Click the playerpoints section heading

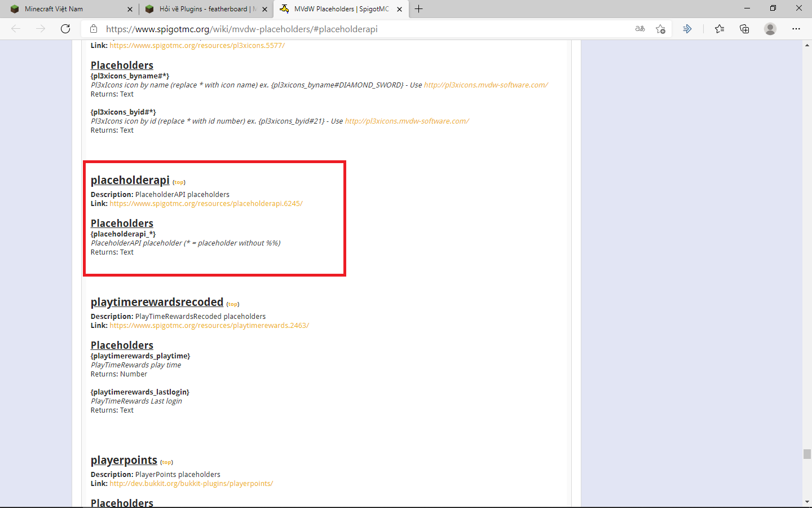[124, 460]
